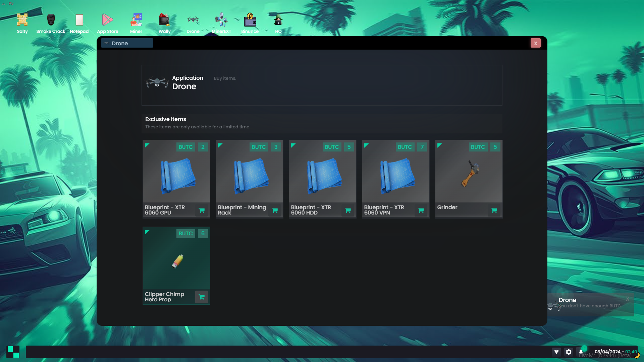Buy the Grinder with cart icon
Viewport: 644px width, 362px height.
tap(494, 210)
